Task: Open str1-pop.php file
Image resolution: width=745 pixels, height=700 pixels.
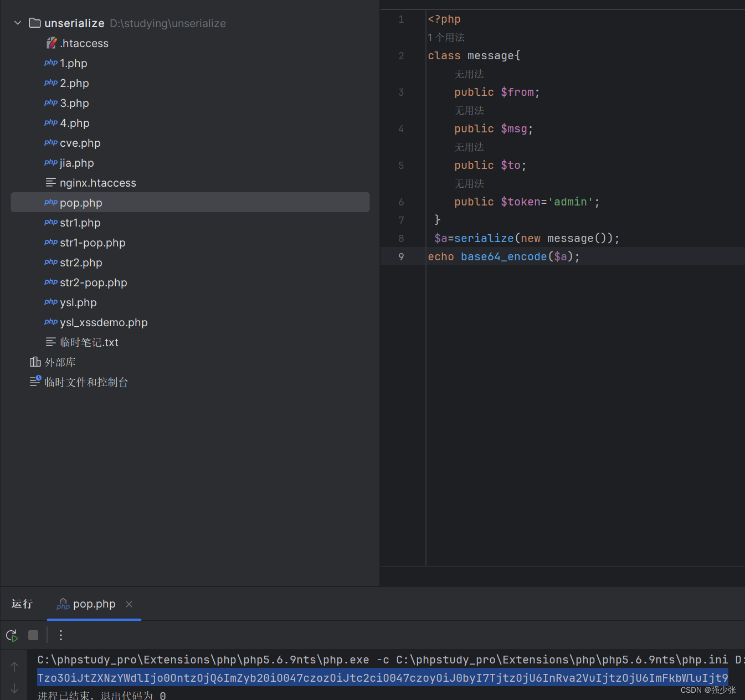Action: tap(93, 243)
